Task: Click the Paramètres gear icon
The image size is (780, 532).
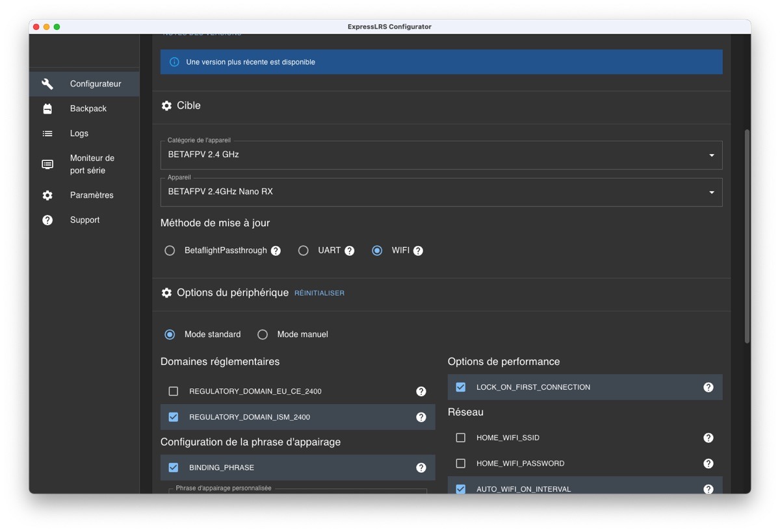Action: (x=47, y=195)
